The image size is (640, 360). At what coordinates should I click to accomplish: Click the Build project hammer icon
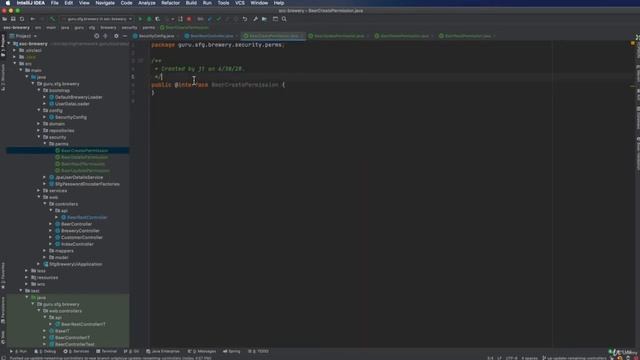(x=52, y=19)
